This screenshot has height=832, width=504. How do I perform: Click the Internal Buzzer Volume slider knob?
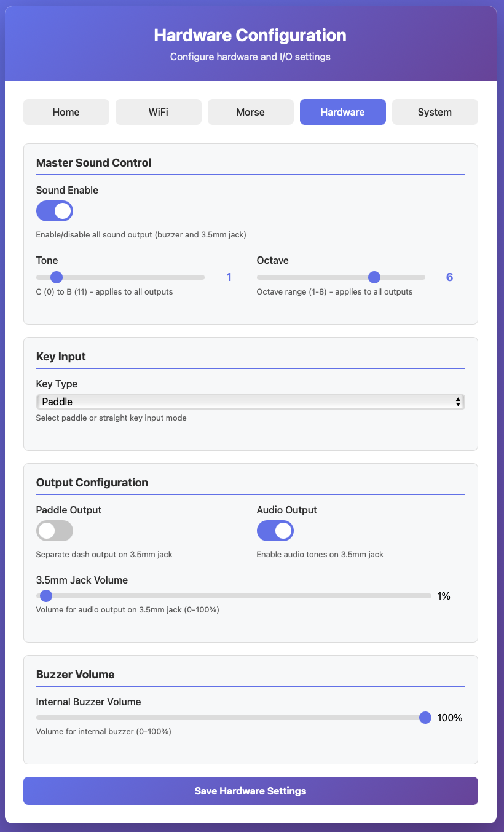[x=425, y=718]
